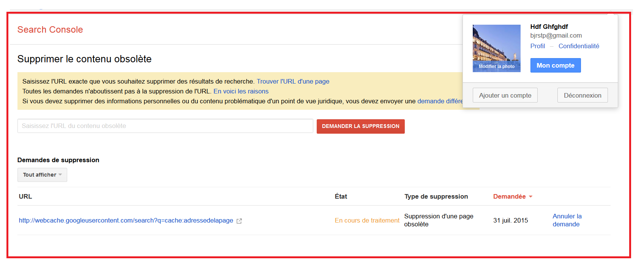Open the webcache.googleusercontent.com request URL

126,220
